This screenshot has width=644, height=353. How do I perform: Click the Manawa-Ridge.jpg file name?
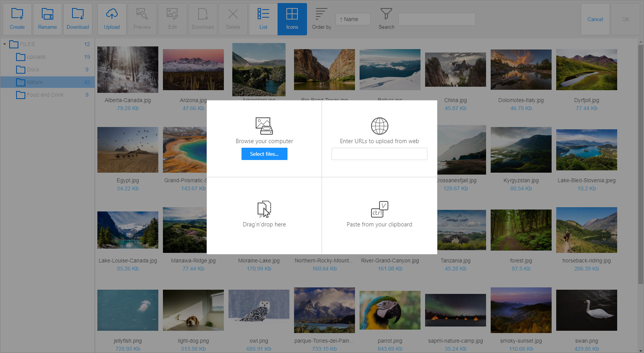pos(193,261)
